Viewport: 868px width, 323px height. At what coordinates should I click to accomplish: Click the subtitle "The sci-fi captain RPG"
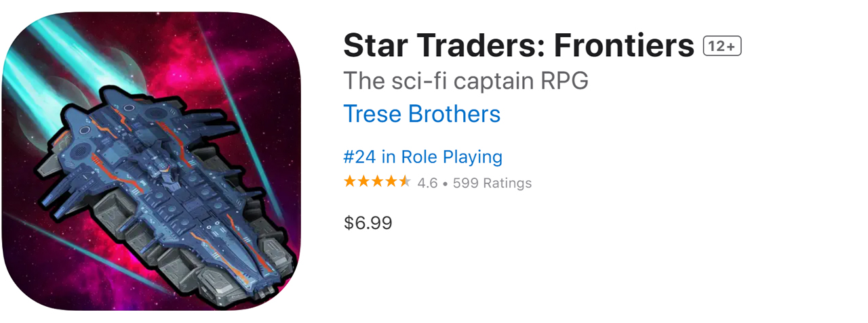pos(466,81)
